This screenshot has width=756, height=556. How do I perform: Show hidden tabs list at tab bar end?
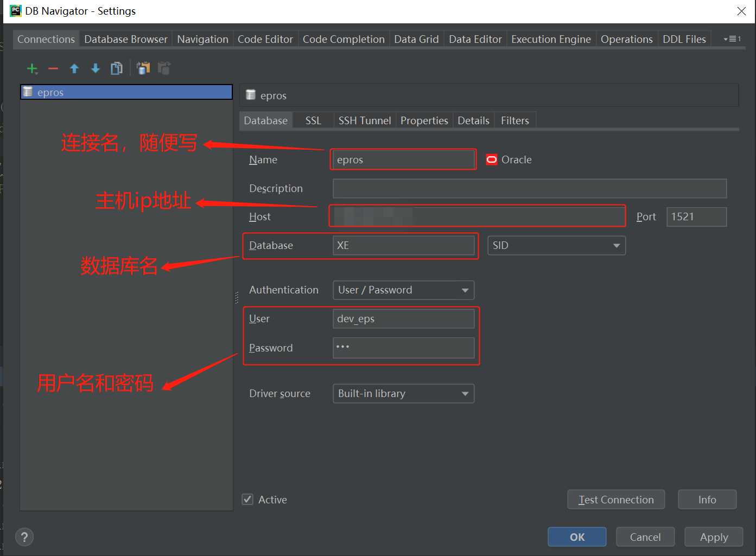732,39
